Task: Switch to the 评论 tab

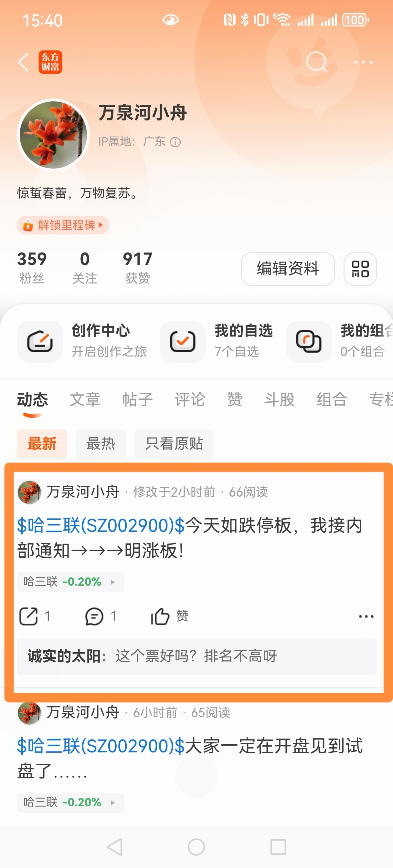Action: pyautogui.click(x=190, y=400)
